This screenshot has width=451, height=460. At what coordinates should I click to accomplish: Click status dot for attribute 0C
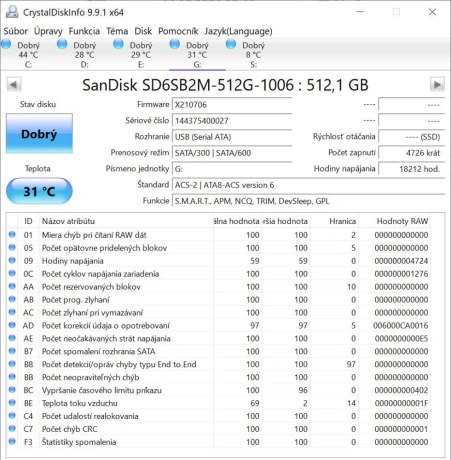coord(12,273)
